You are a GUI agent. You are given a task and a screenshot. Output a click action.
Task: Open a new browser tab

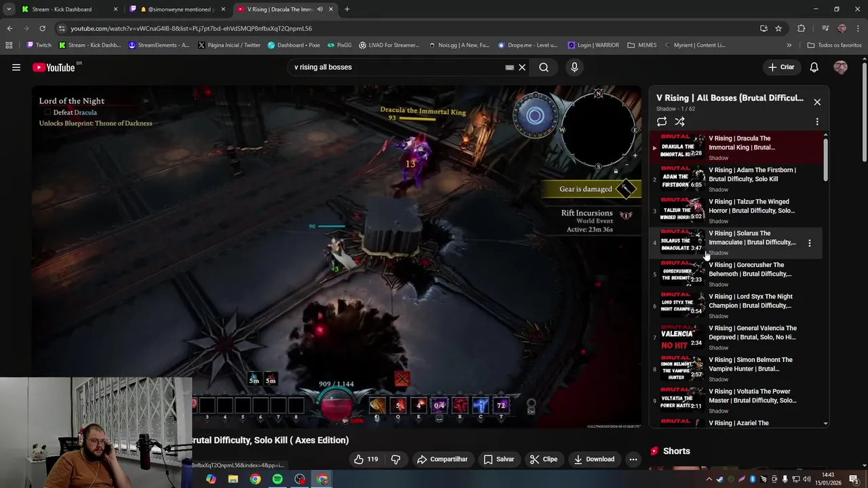[x=347, y=9]
